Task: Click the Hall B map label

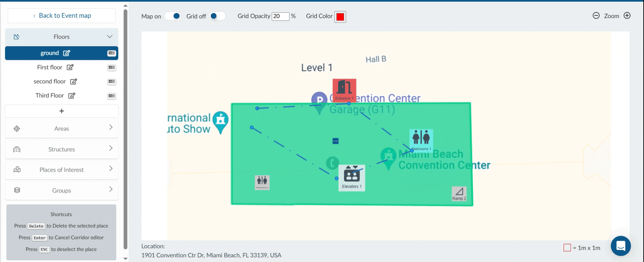Action: 376,59
